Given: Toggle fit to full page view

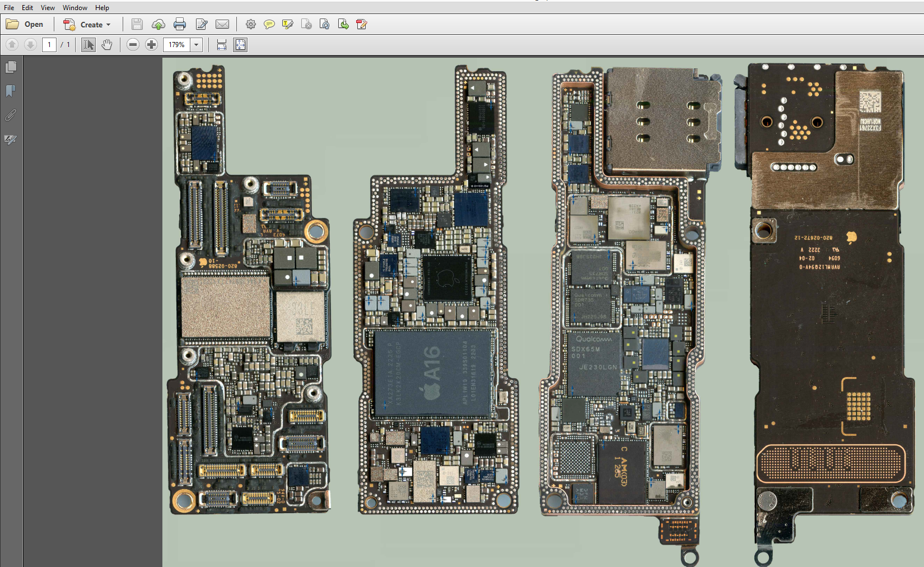Looking at the screenshot, I should (240, 45).
